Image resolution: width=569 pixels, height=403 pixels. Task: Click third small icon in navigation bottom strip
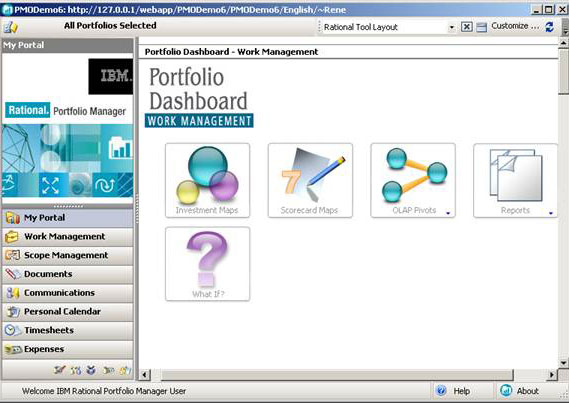(91, 370)
